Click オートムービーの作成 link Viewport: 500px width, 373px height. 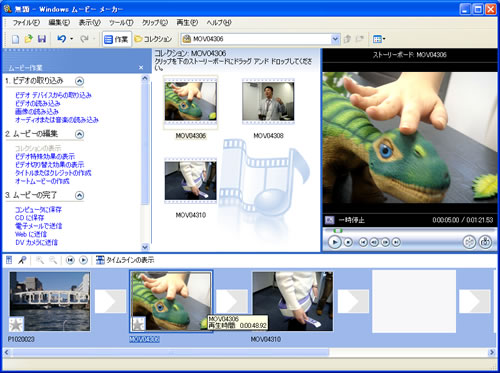click(42, 181)
